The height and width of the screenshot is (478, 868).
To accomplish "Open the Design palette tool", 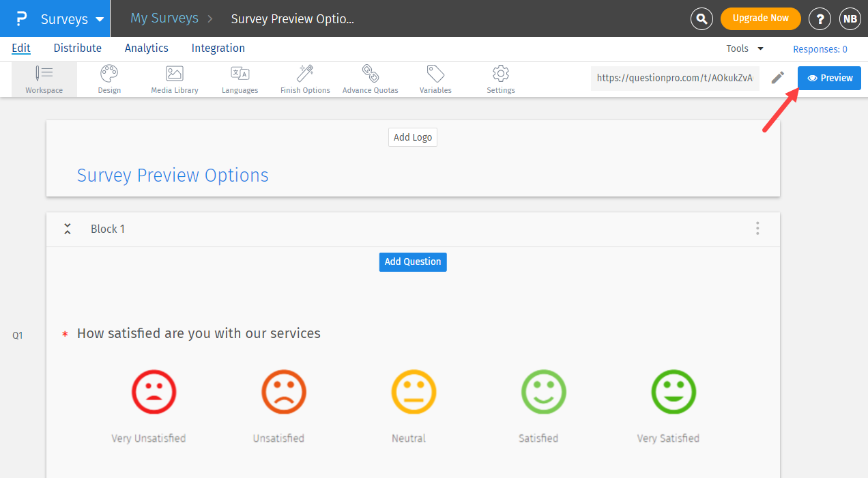I will click(x=109, y=74).
